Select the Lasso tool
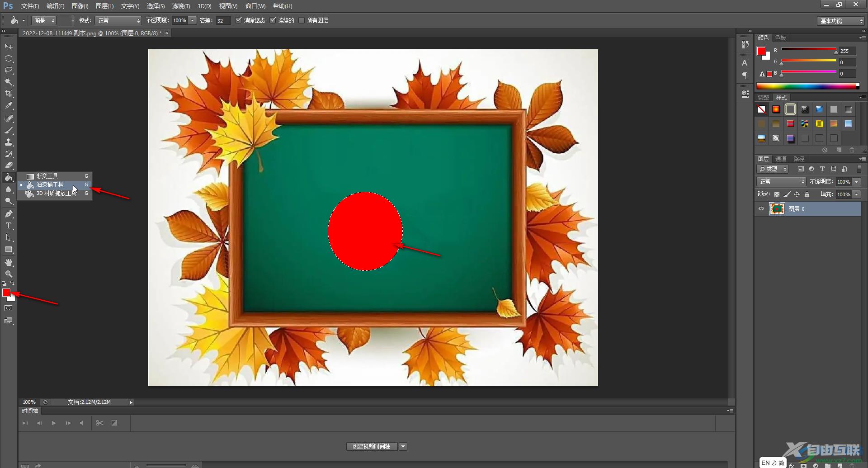 tap(9, 71)
